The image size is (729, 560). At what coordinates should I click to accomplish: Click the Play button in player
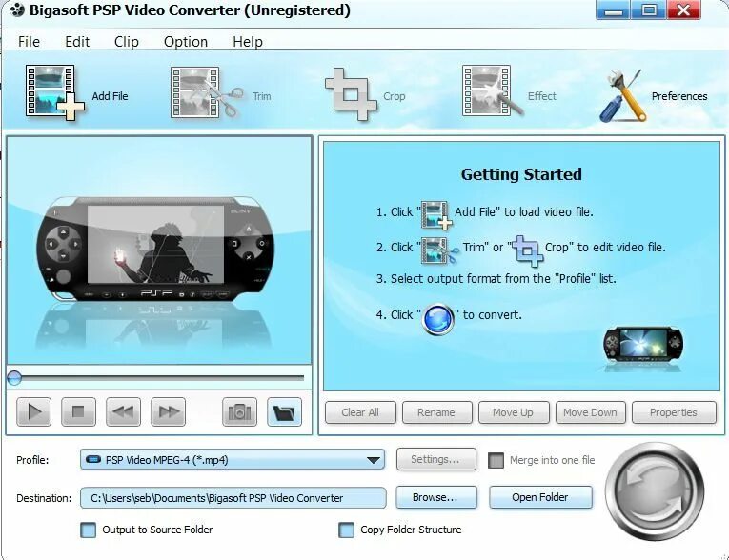point(34,411)
